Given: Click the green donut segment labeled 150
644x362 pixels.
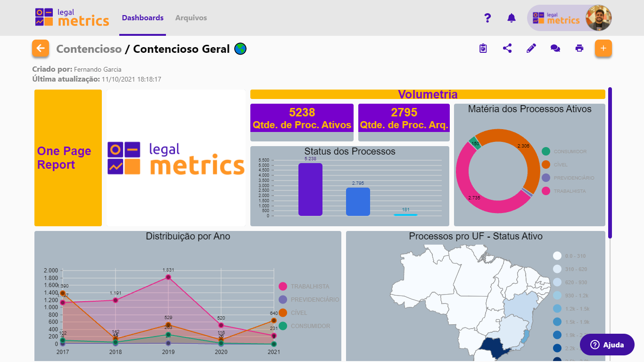Looking at the screenshot, I should pyautogui.click(x=475, y=143).
